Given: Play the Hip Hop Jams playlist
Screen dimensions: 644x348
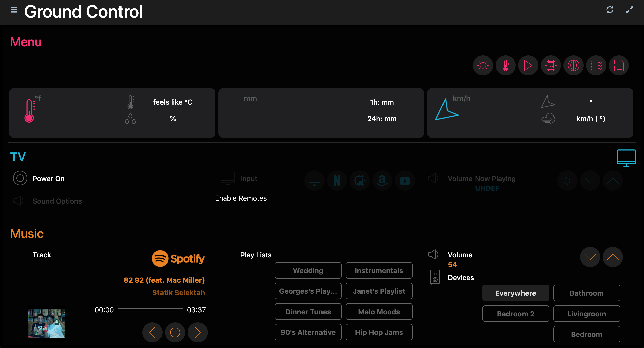Looking at the screenshot, I should [379, 332].
